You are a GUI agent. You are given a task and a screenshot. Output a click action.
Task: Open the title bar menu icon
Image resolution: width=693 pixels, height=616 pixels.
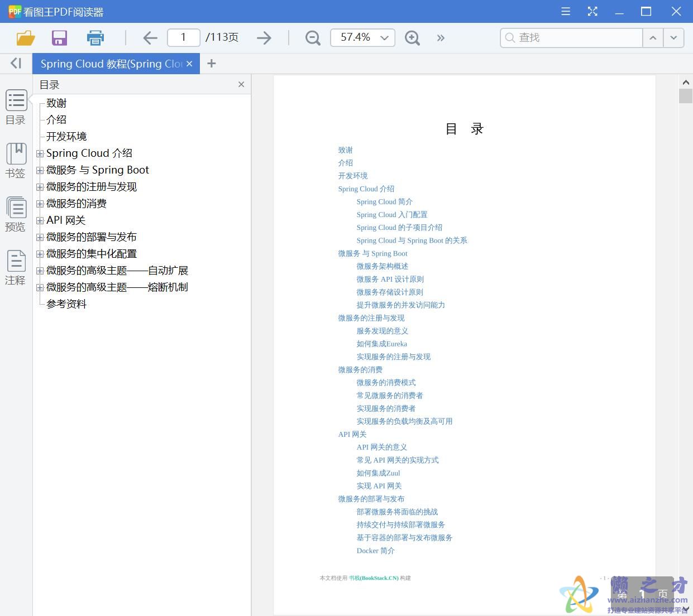click(566, 12)
